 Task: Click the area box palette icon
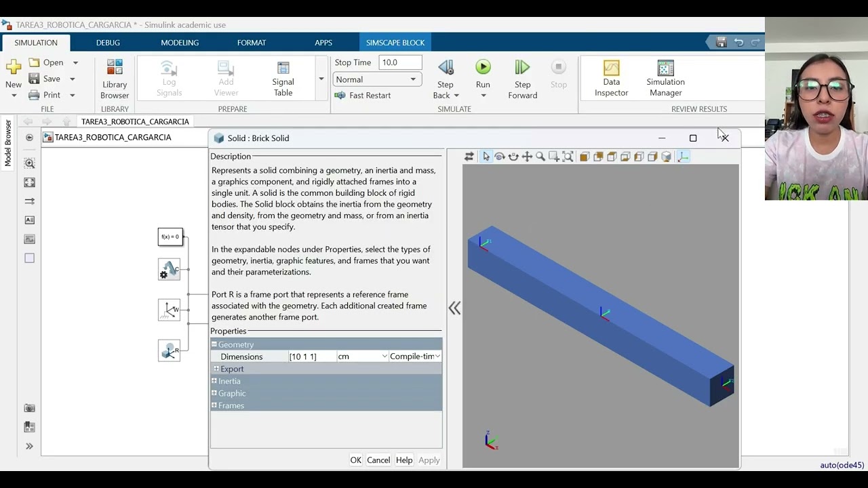click(29, 258)
